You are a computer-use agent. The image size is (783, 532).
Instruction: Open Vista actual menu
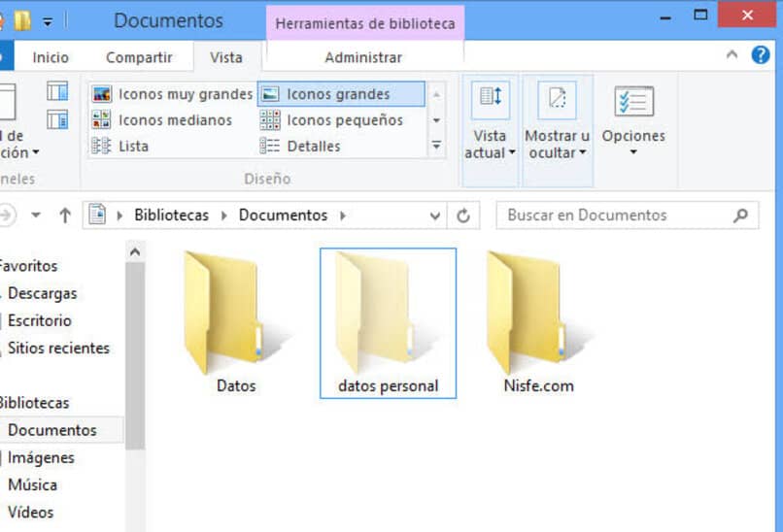pos(490,131)
